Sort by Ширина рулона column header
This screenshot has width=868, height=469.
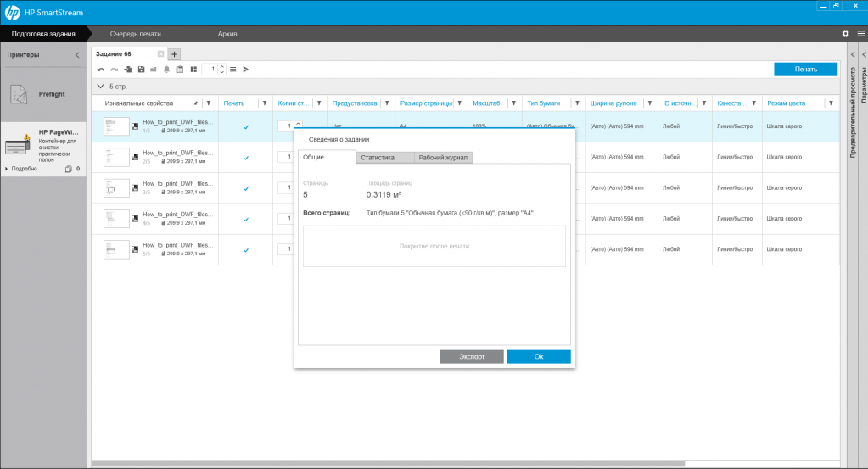[x=613, y=103]
